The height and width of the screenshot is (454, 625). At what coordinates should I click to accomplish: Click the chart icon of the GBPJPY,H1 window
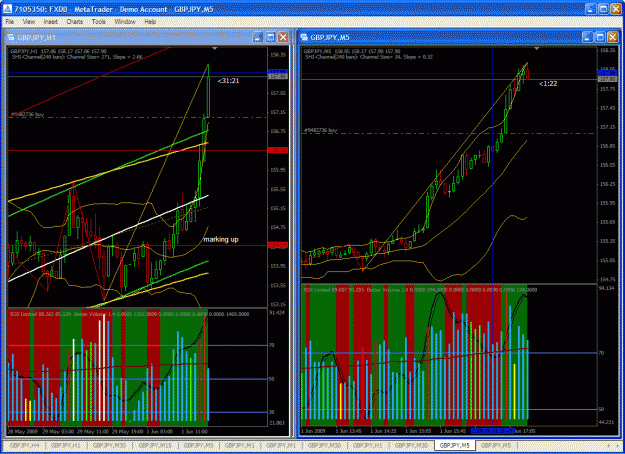pos(11,38)
